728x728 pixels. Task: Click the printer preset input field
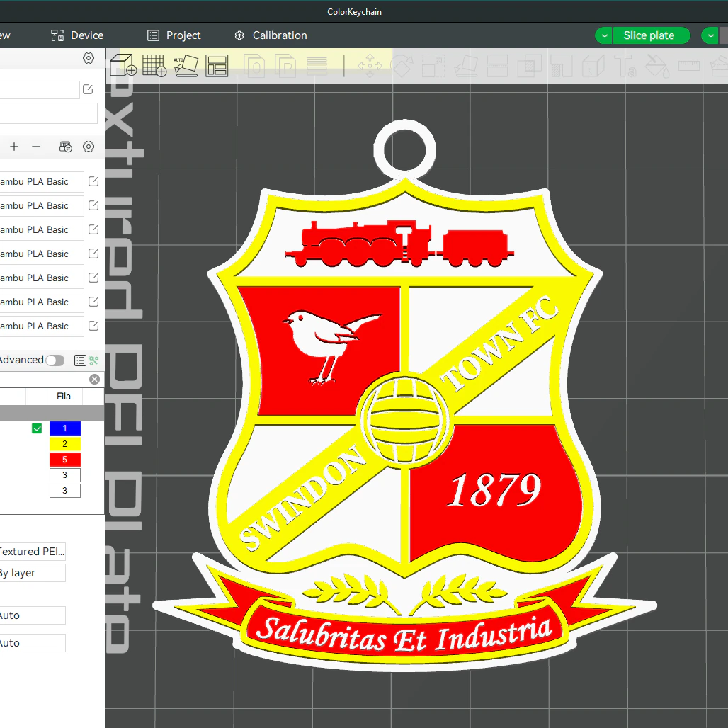(40, 90)
